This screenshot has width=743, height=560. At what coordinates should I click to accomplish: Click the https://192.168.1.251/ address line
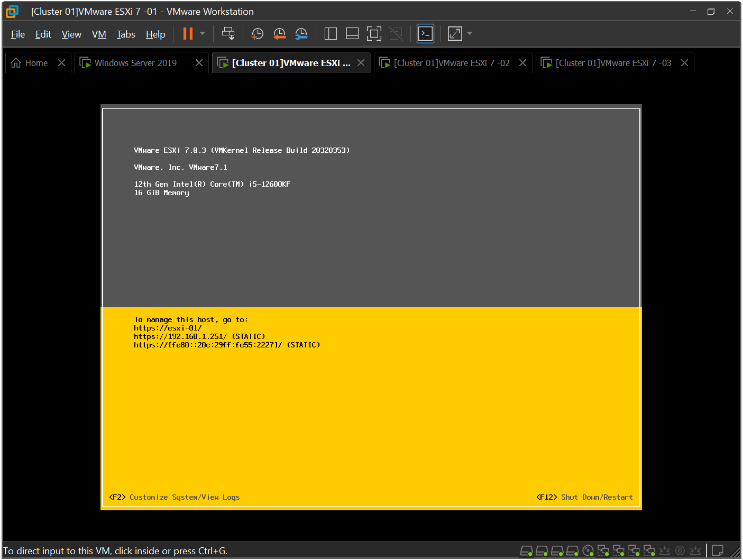point(199,336)
